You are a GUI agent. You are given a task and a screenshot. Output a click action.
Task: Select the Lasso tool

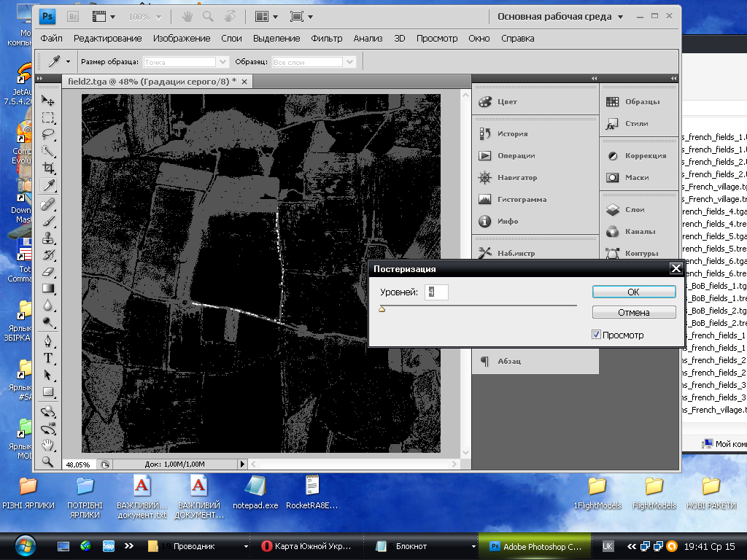pyautogui.click(x=48, y=134)
